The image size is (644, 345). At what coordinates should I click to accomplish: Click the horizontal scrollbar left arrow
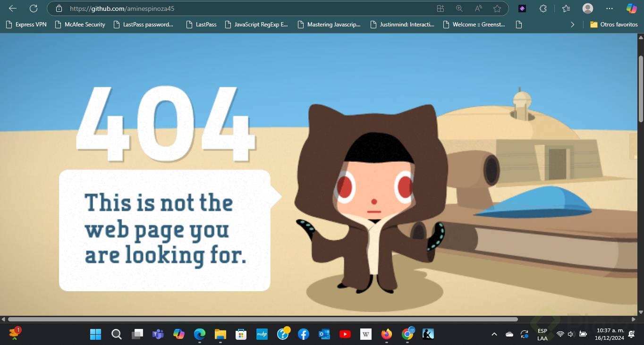click(x=3, y=320)
